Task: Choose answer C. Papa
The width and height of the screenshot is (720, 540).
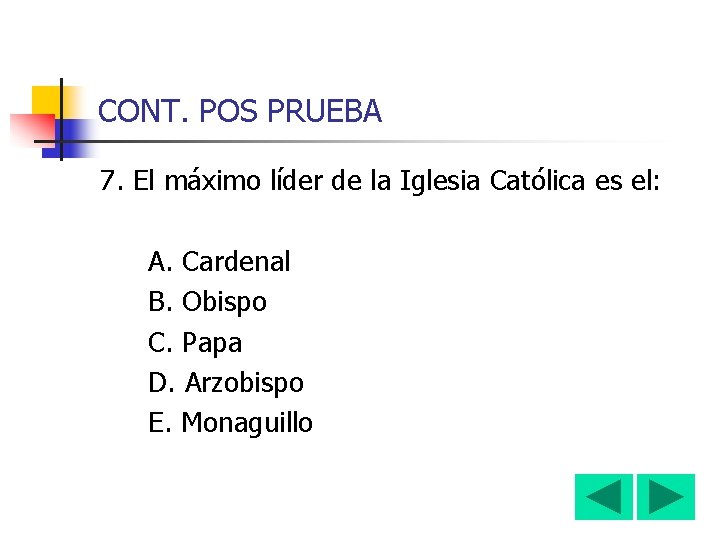Action: 195,343
